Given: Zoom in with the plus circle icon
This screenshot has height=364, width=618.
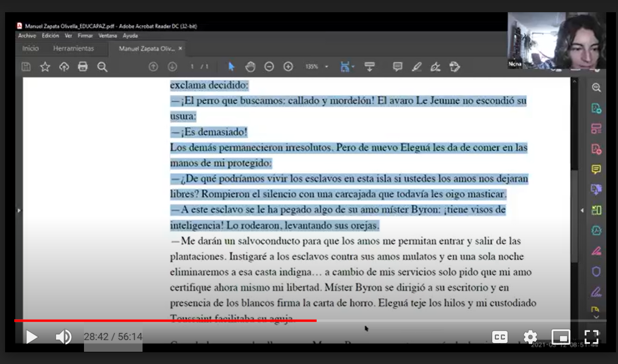Looking at the screenshot, I should pyautogui.click(x=288, y=67).
